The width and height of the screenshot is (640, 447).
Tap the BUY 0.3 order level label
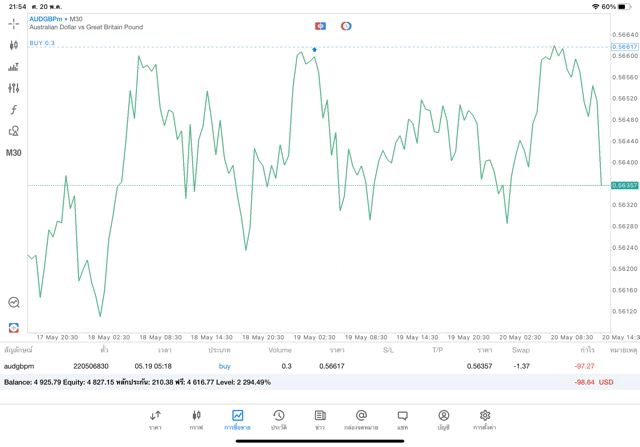43,43
